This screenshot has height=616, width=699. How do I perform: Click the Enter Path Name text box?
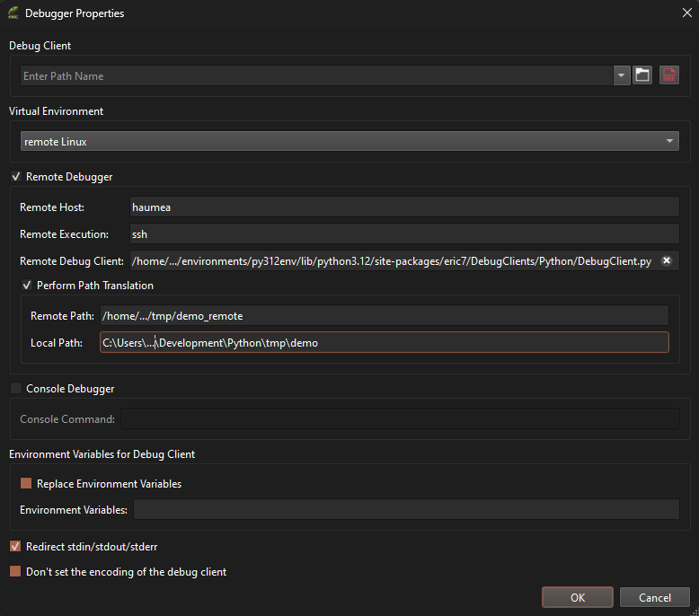click(x=314, y=76)
